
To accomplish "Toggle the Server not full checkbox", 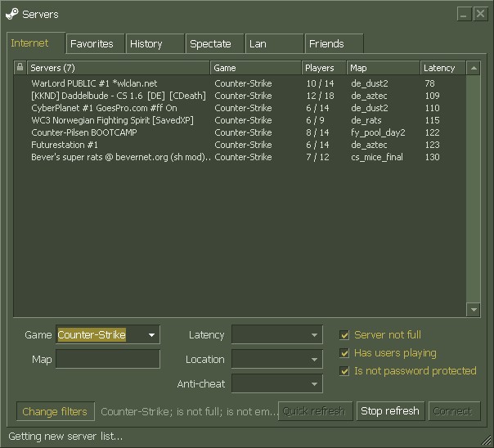I will [x=344, y=335].
